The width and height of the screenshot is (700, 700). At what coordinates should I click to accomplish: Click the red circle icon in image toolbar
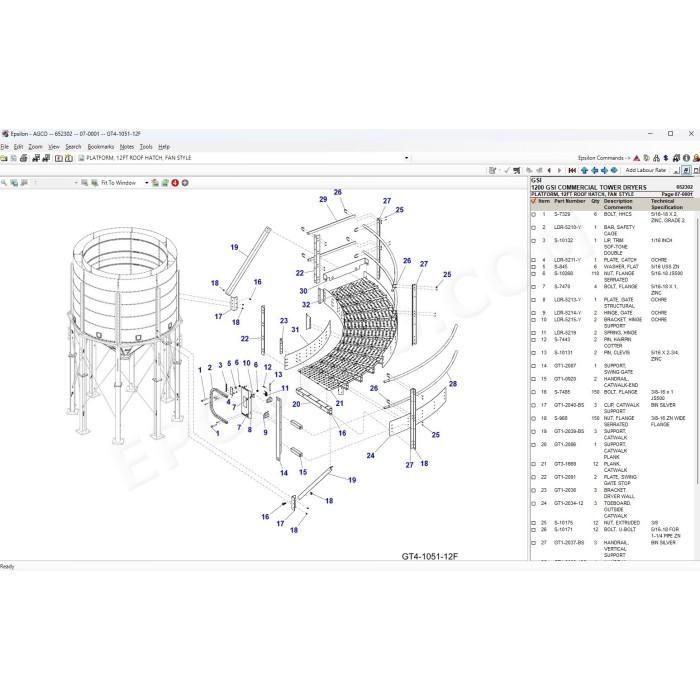click(x=175, y=183)
